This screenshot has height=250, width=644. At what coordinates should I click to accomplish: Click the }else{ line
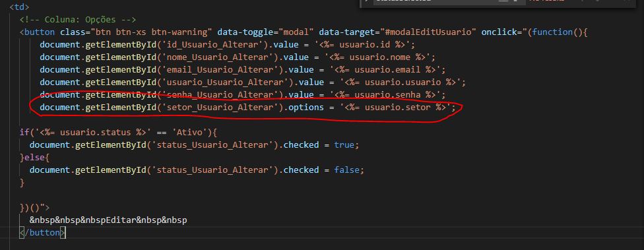pyautogui.click(x=34, y=158)
